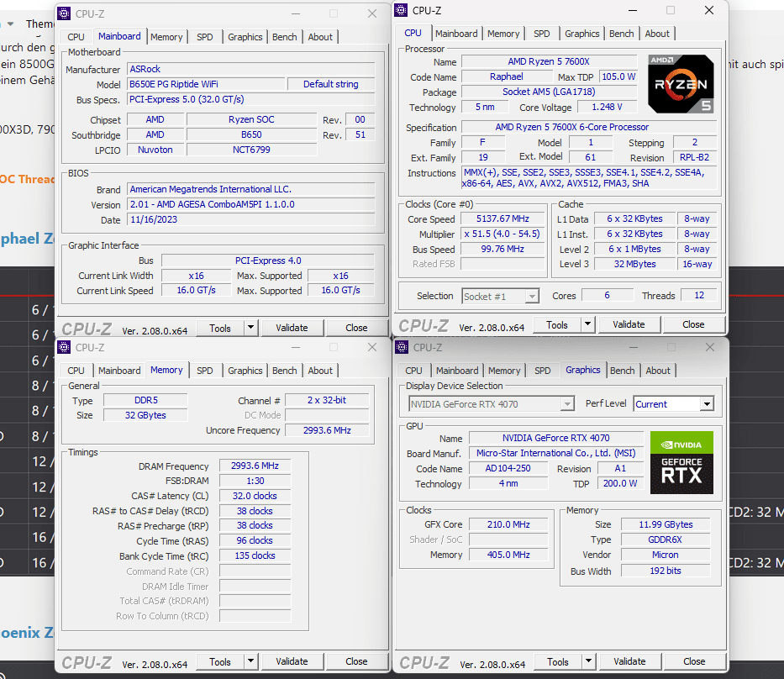Select Bench tab in Memory window
This screenshot has height=679, width=784.
click(285, 371)
